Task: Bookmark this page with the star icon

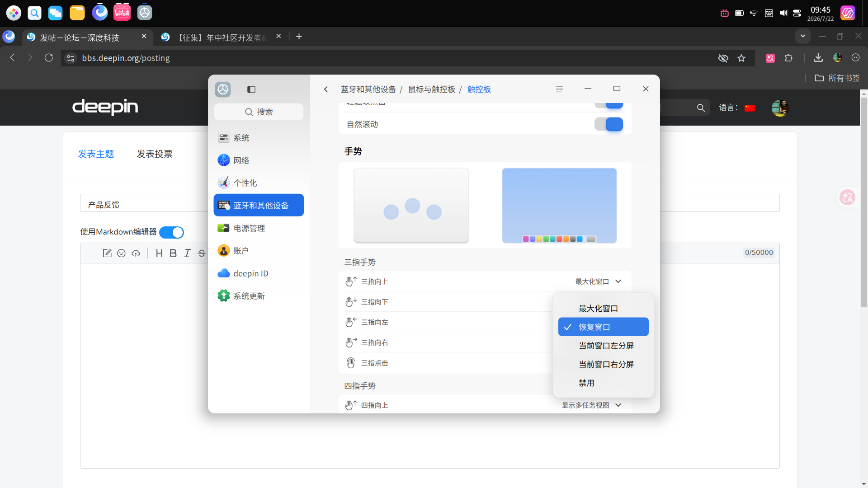Action: (741, 58)
